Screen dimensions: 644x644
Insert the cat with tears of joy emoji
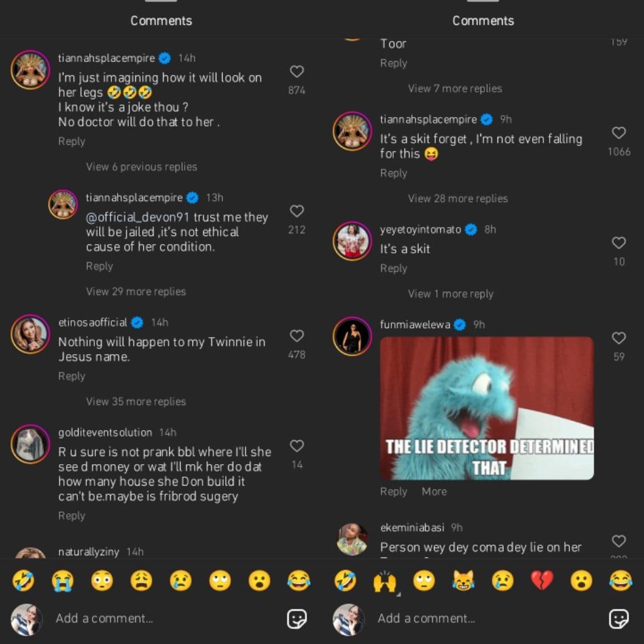[464, 580]
